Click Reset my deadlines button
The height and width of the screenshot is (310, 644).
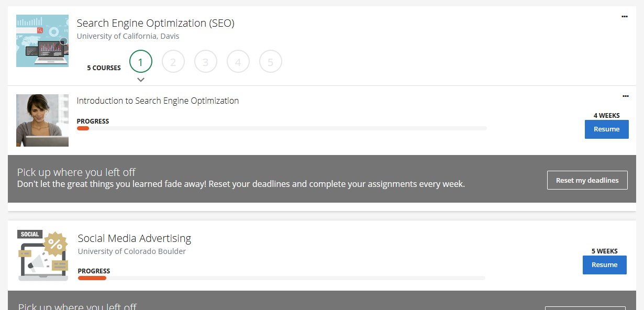pos(587,180)
